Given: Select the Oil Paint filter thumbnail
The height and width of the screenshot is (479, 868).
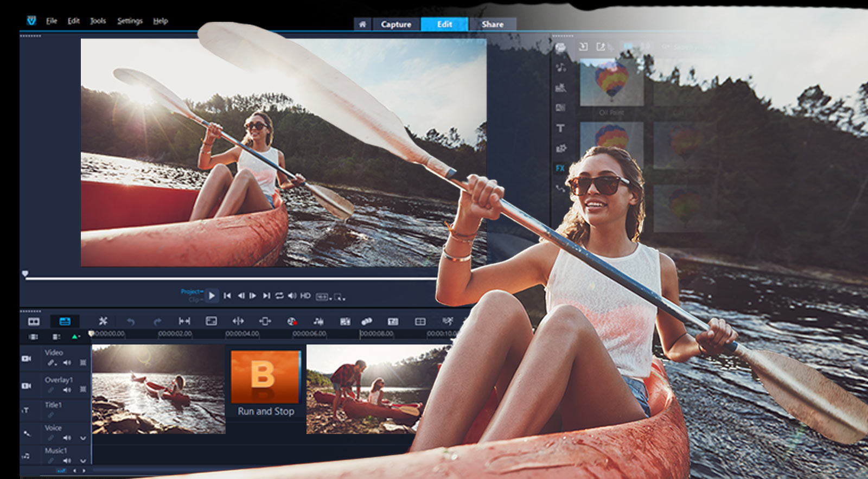Looking at the screenshot, I should coord(611,82).
